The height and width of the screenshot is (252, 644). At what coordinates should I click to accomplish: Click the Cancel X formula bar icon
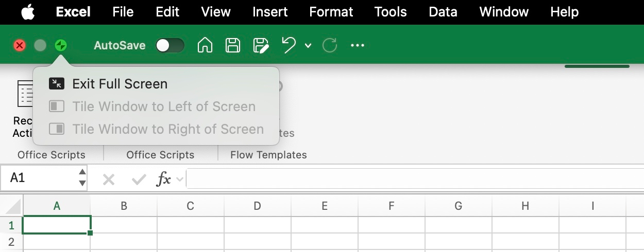(x=109, y=179)
